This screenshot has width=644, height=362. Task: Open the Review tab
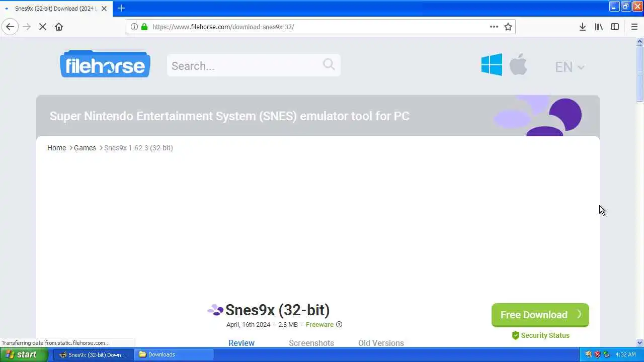[242, 343]
